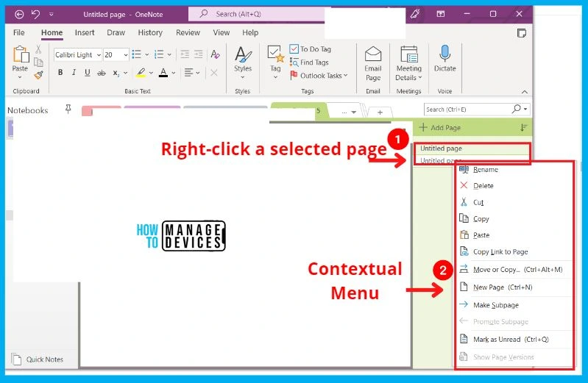Click the ribbon Copy icon

(x=38, y=62)
